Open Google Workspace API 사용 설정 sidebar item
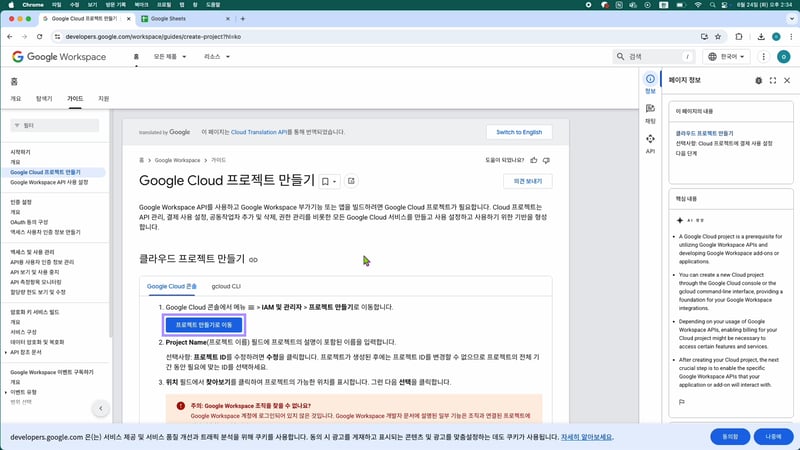Image resolution: width=800 pixels, height=450 pixels. point(49,182)
